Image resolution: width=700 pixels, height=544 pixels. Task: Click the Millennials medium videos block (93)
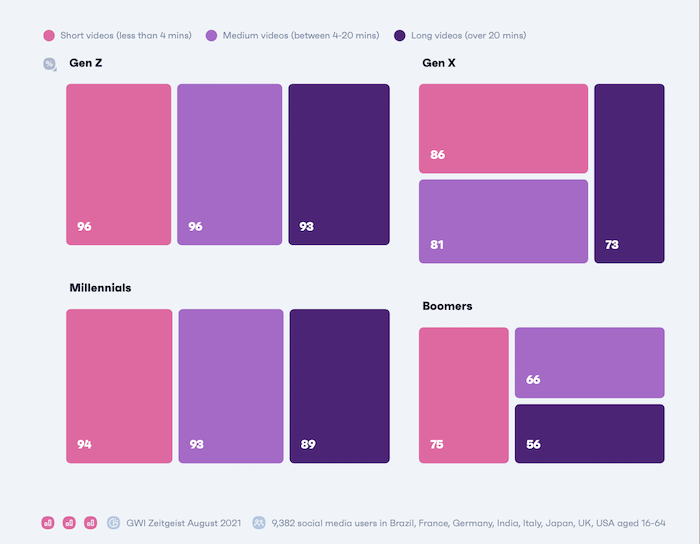click(x=231, y=386)
